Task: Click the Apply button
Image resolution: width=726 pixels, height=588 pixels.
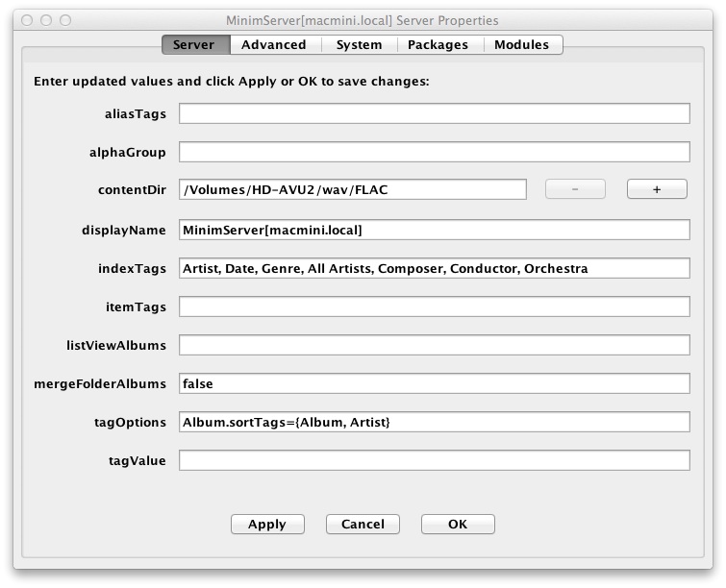Action: click(x=267, y=525)
